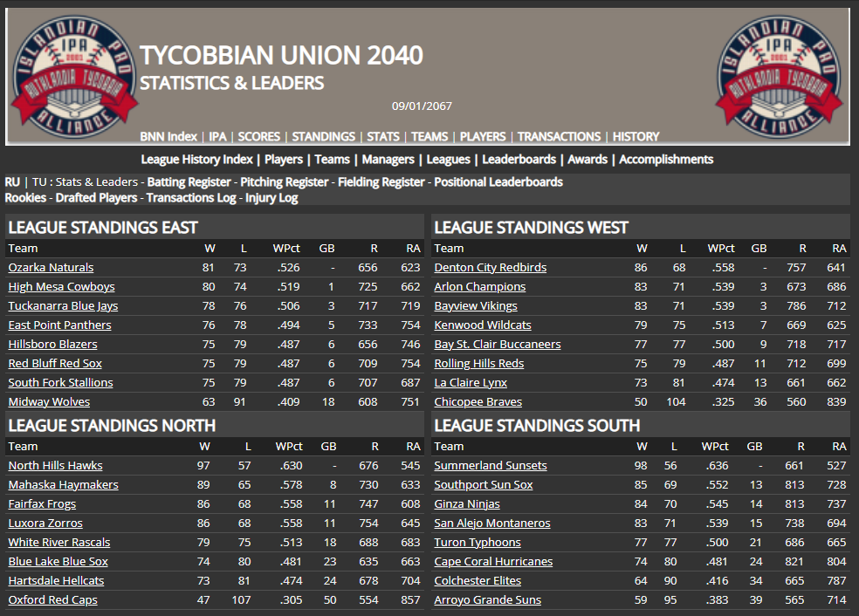Open Colchester Elites team page
The width and height of the screenshot is (859, 616).
478,581
